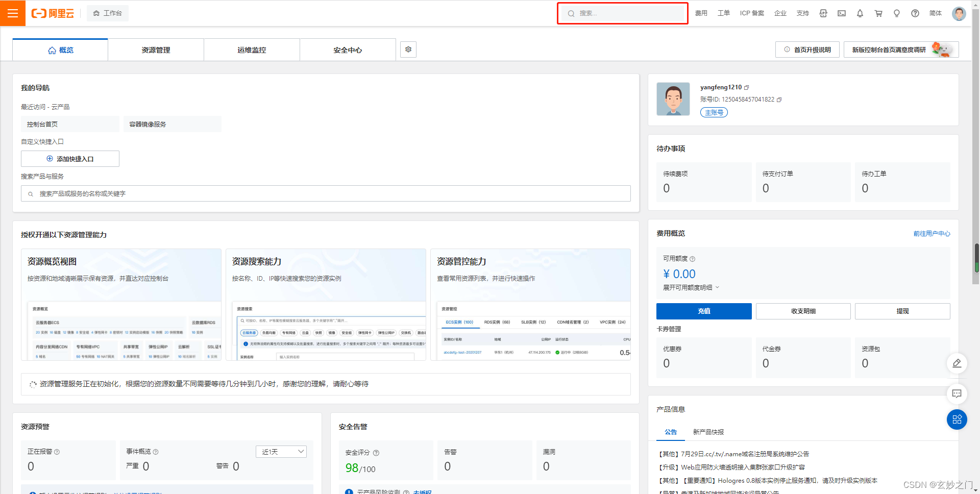Launch Cloud Shell terminal icon

pos(842,13)
